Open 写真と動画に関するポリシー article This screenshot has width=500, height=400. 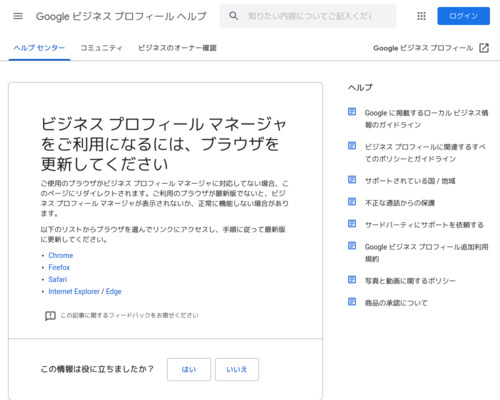(x=410, y=281)
